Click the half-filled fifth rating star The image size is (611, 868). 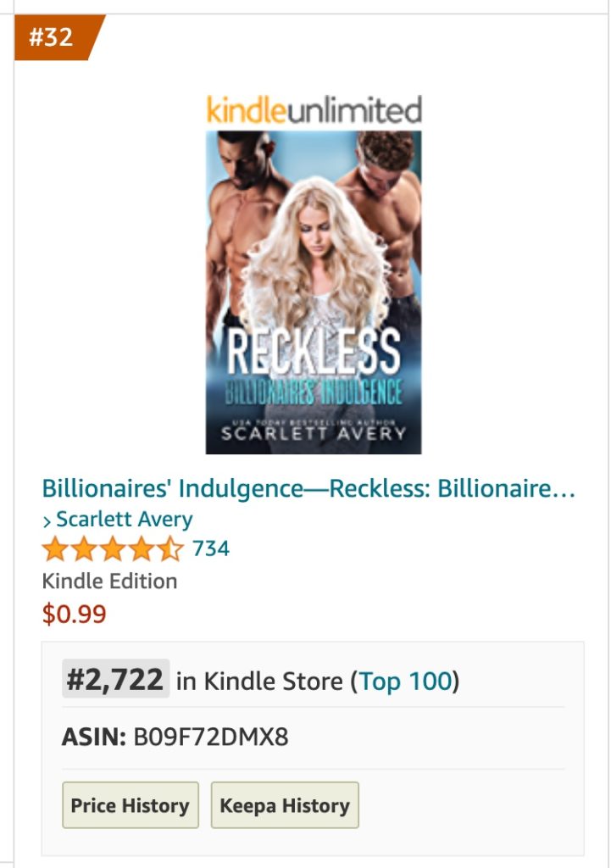click(x=169, y=550)
